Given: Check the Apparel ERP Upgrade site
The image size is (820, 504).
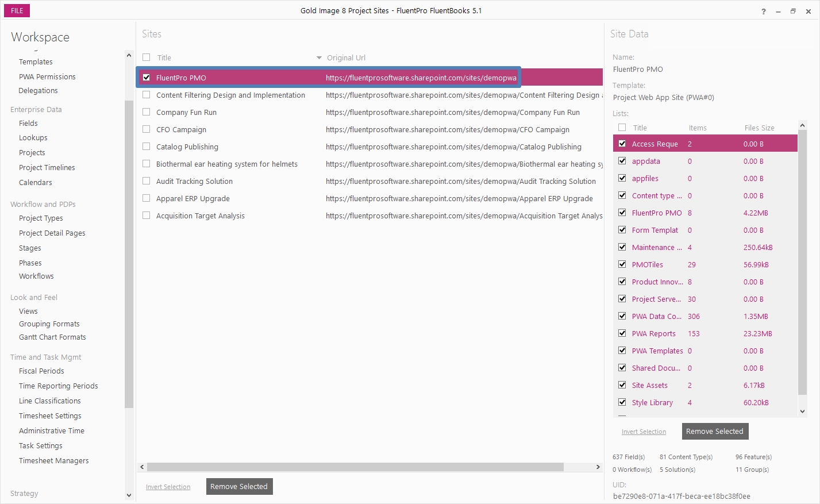Looking at the screenshot, I should (147, 198).
